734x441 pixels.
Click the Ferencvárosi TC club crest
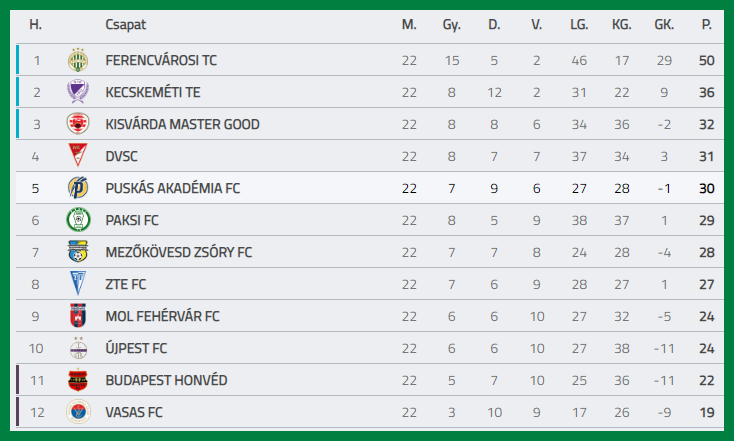pos(78,61)
